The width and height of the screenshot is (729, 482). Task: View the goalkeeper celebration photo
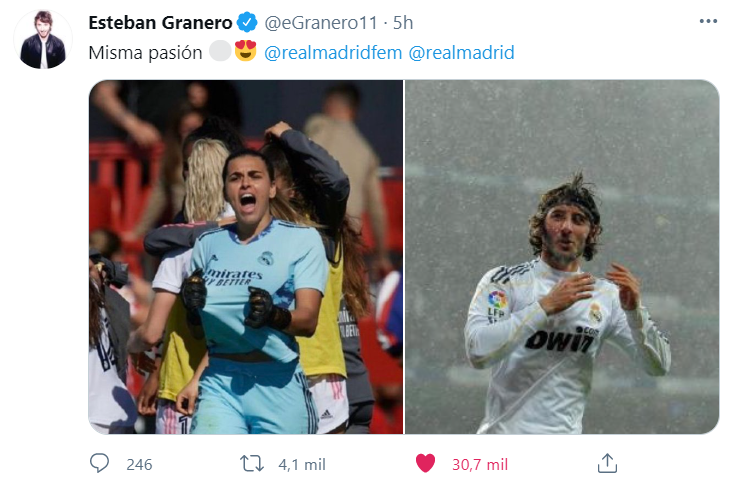click(245, 257)
